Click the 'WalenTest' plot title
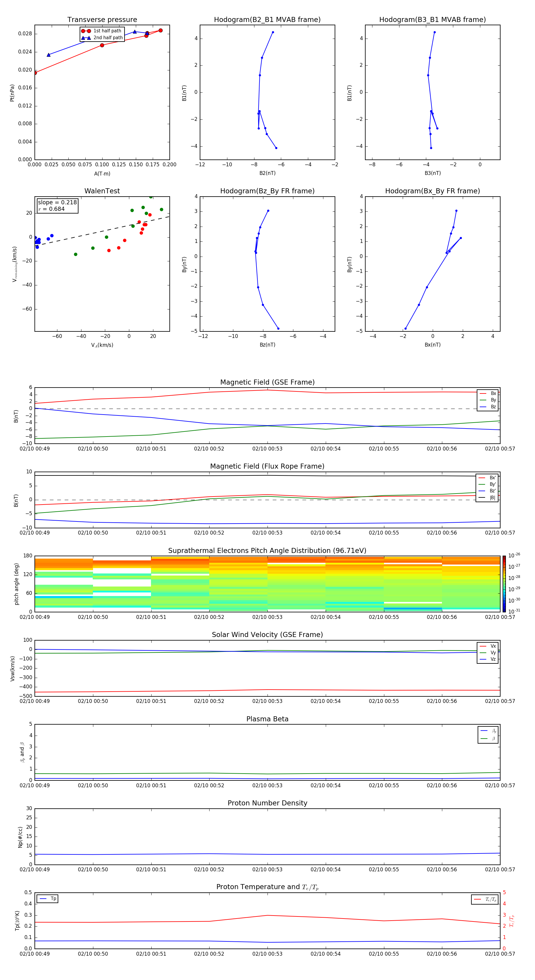The height and width of the screenshot is (980, 535). tap(102, 191)
